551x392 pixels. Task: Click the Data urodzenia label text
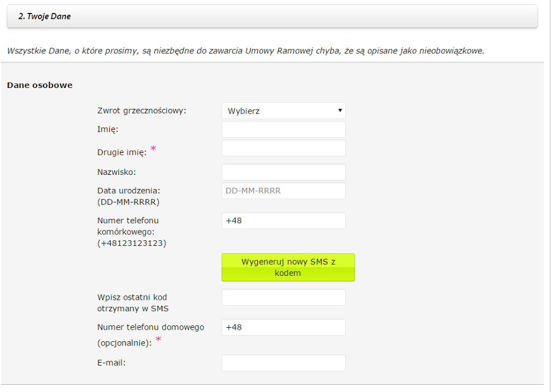(x=129, y=191)
